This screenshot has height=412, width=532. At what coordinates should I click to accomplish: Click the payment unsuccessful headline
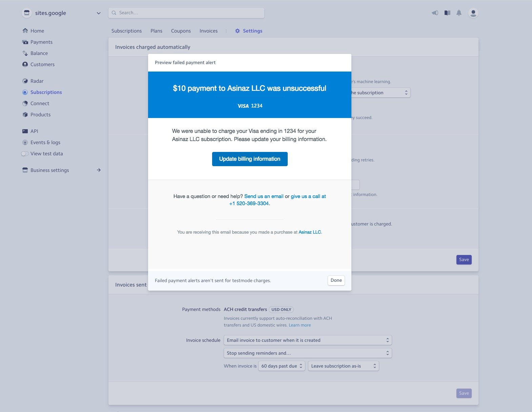click(x=249, y=89)
